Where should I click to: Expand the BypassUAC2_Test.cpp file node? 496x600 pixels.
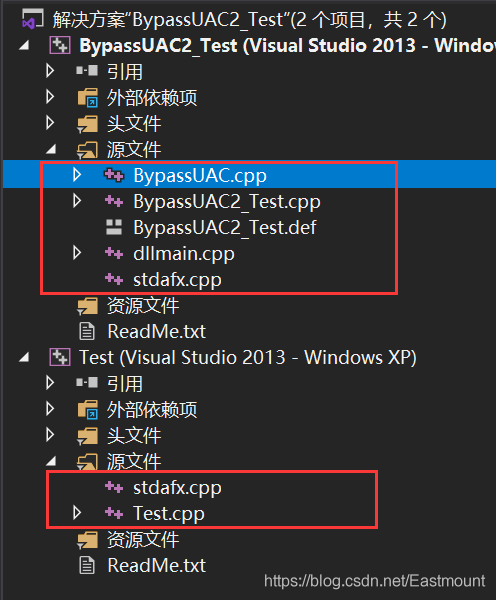click(x=77, y=201)
